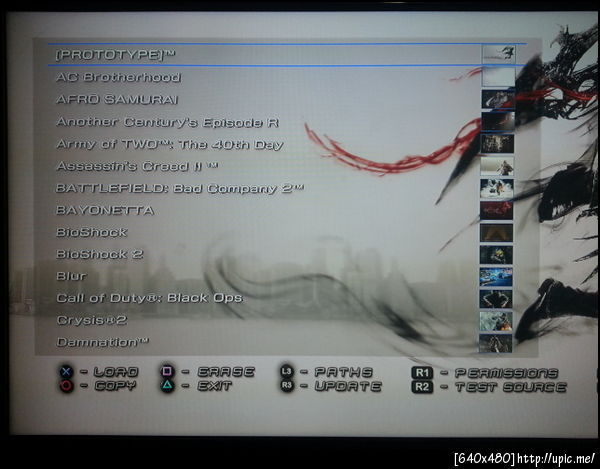
Task: Select the TEST SOURCE label
Action: (x=510, y=387)
